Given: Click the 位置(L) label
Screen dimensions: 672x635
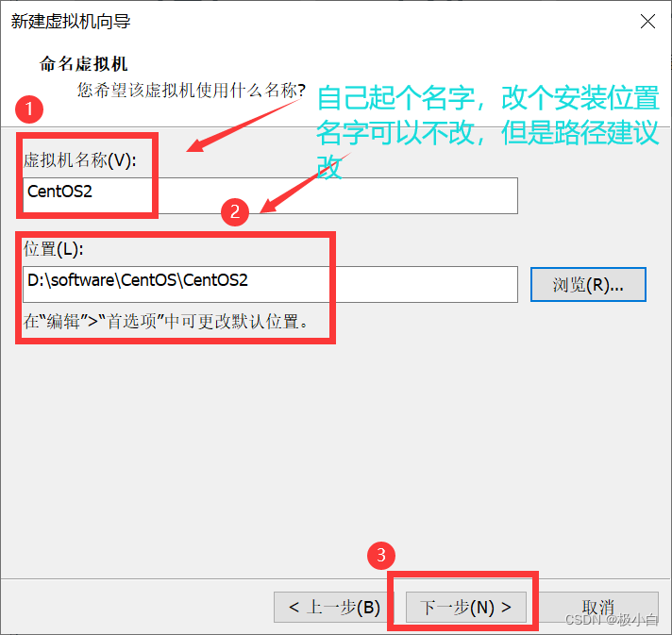Looking at the screenshot, I should [x=54, y=249].
